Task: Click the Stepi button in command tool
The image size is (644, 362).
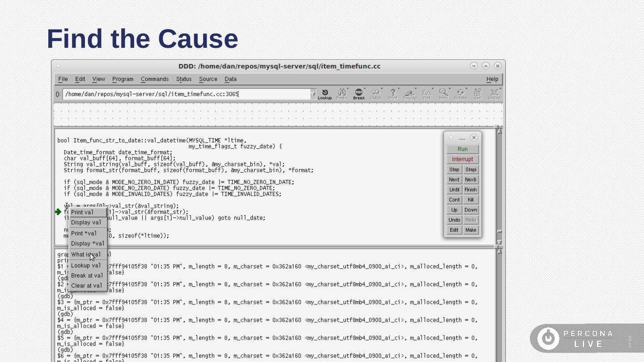Action: (x=470, y=170)
